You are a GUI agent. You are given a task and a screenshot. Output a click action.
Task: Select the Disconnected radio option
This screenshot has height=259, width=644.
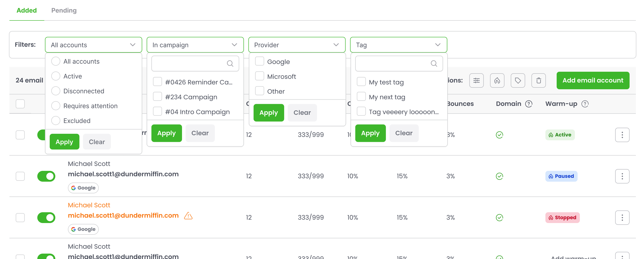click(56, 91)
